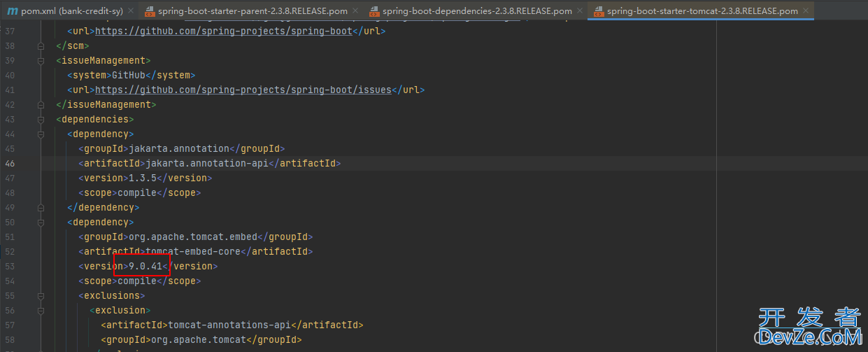The height and width of the screenshot is (352, 868).
Task: Open the spring-boot/issues URL link
Action: pyautogui.click(x=243, y=90)
